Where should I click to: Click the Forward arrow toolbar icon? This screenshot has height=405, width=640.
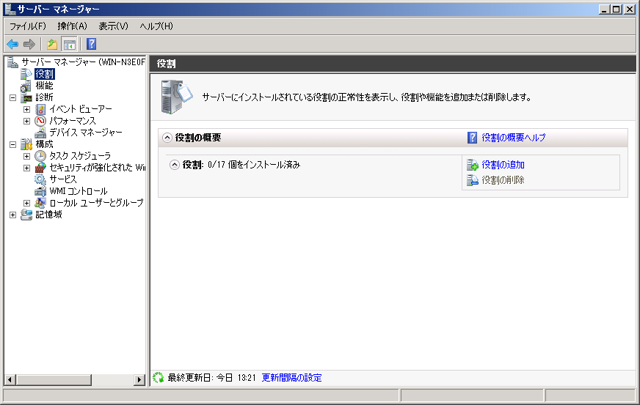coord(29,44)
